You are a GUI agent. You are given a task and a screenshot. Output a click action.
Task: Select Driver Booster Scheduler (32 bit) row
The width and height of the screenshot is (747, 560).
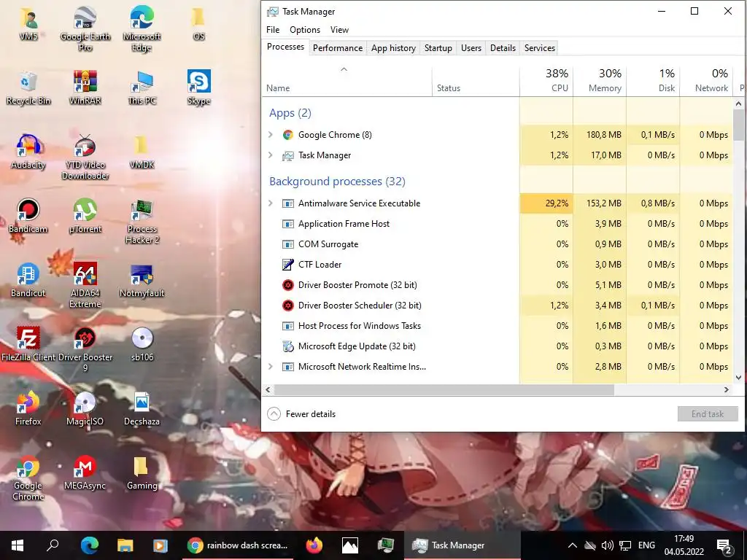(x=497, y=306)
